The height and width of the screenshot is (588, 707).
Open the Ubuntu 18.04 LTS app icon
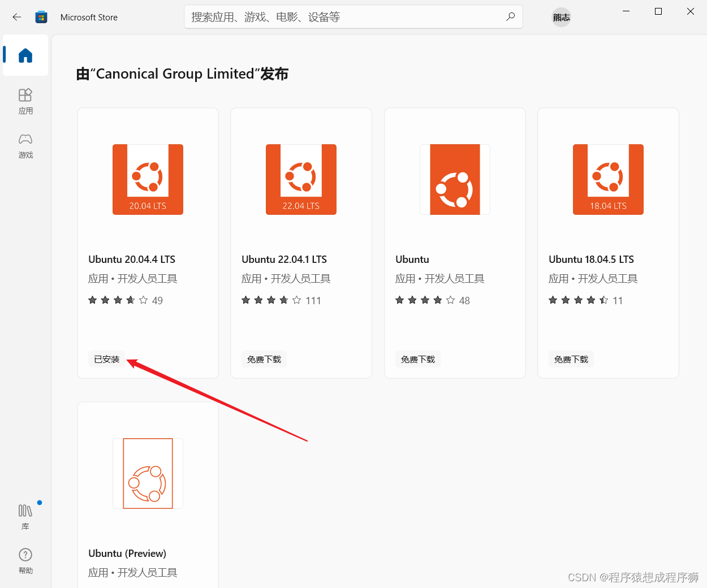(x=608, y=179)
